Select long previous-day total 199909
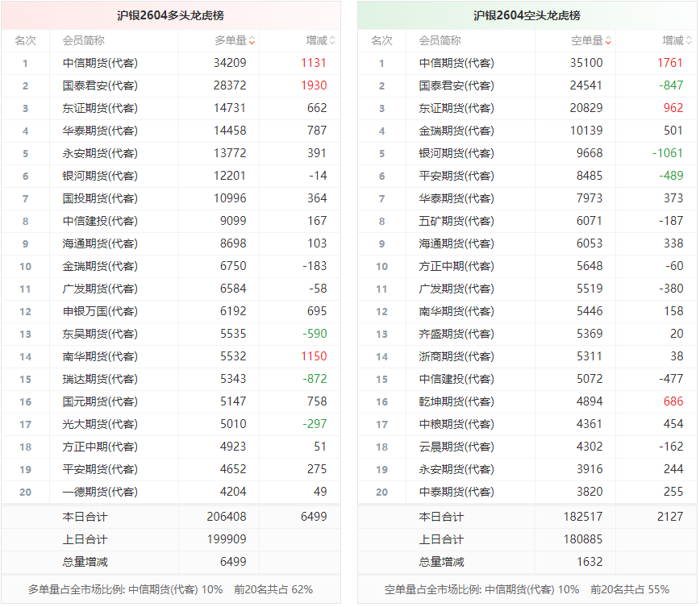This screenshot has width=700, height=607. (227, 539)
